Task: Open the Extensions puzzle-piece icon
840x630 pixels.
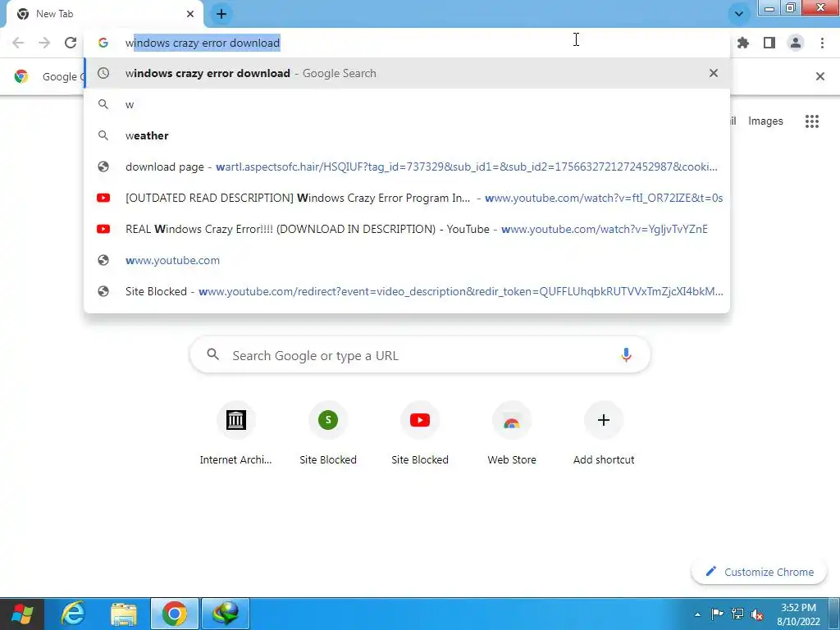Action: tap(743, 43)
